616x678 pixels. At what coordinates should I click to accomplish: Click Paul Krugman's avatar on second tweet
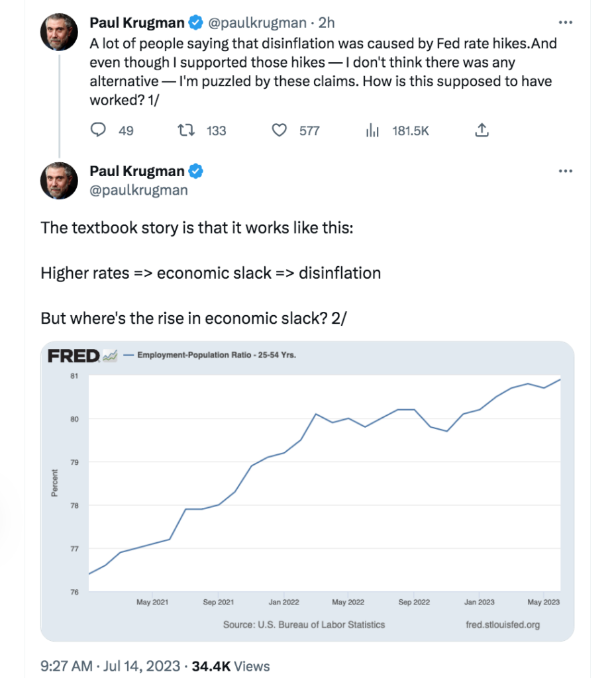[x=59, y=181]
